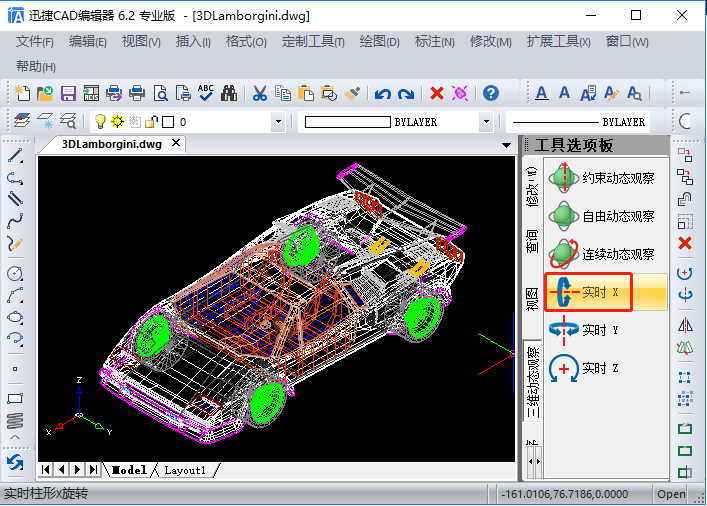Select the Circle drawing tool
Screen dimensions: 707x506
pyautogui.click(x=15, y=274)
